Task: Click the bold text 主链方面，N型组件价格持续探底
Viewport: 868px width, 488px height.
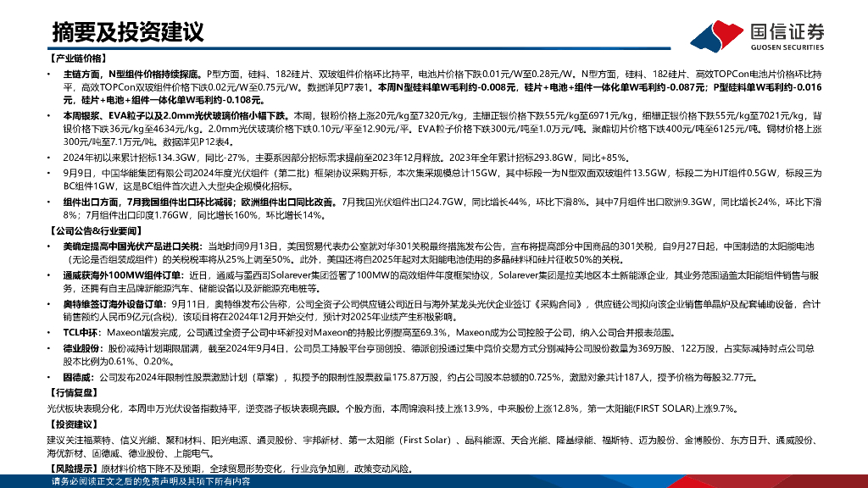Action: point(131,74)
